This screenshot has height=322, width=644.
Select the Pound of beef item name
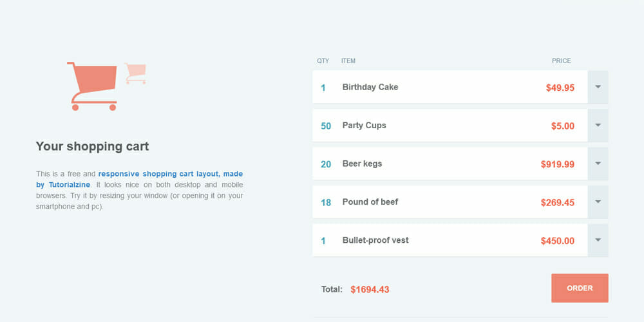(370, 202)
